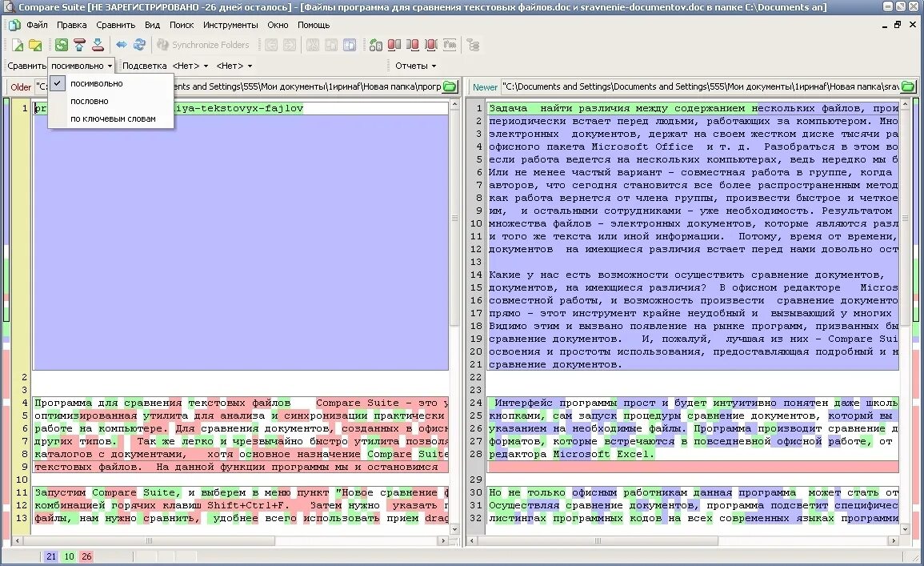Open the Правка menu

tap(72, 25)
